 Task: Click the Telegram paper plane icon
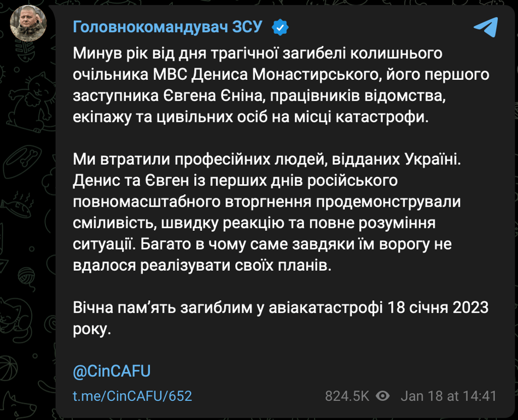tap(486, 27)
